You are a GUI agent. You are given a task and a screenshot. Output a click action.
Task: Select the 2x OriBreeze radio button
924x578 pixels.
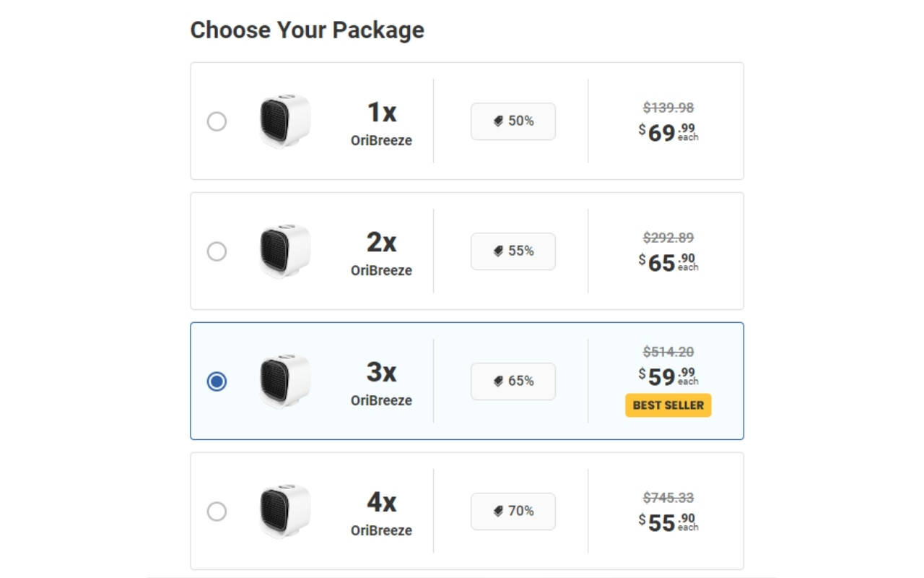(217, 251)
